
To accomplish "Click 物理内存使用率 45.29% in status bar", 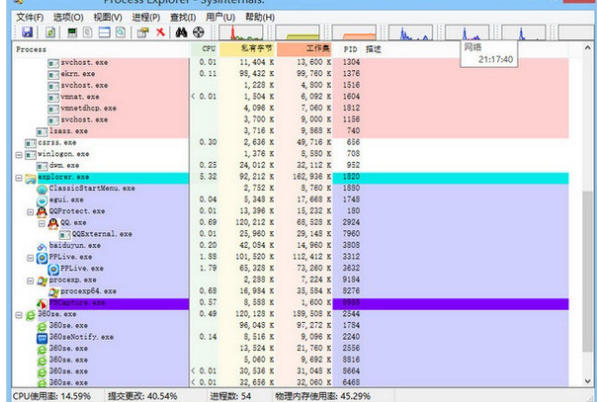I will (322, 396).
